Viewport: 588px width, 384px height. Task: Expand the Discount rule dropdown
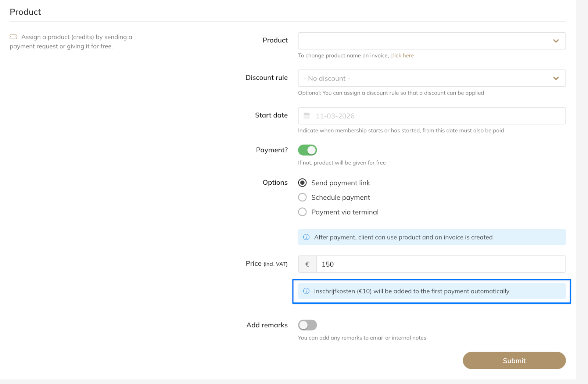point(431,78)
